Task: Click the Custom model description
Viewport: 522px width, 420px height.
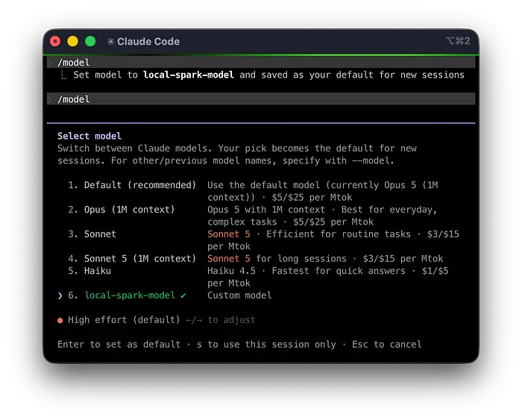Action: [239, 295]
